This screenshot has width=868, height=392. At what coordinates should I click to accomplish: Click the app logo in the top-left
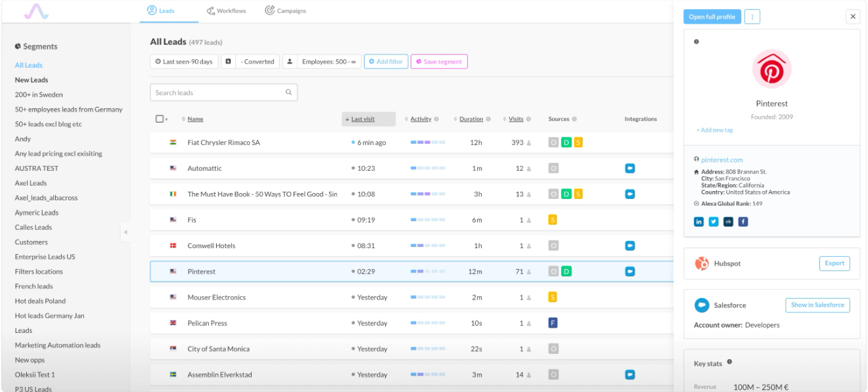point(36,11)
